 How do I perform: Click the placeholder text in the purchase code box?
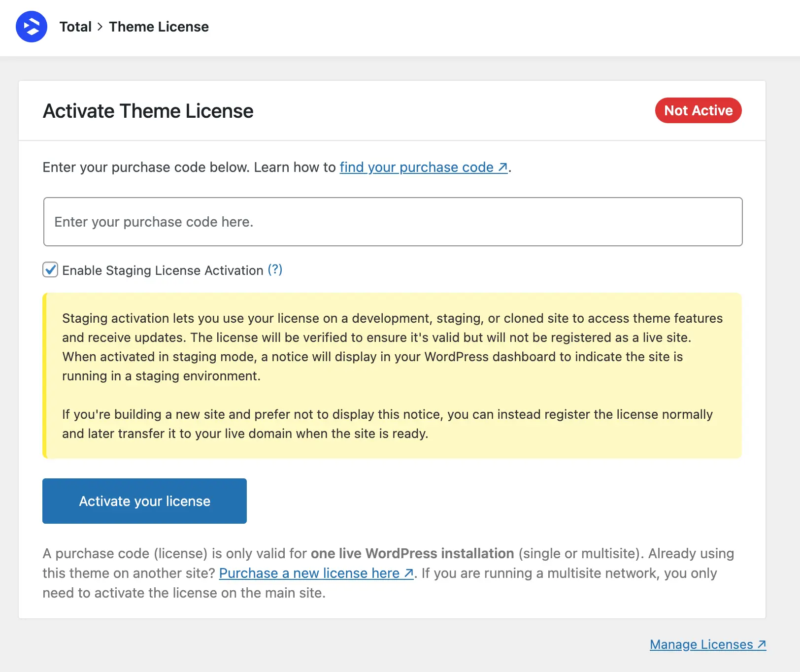point(153,222)
